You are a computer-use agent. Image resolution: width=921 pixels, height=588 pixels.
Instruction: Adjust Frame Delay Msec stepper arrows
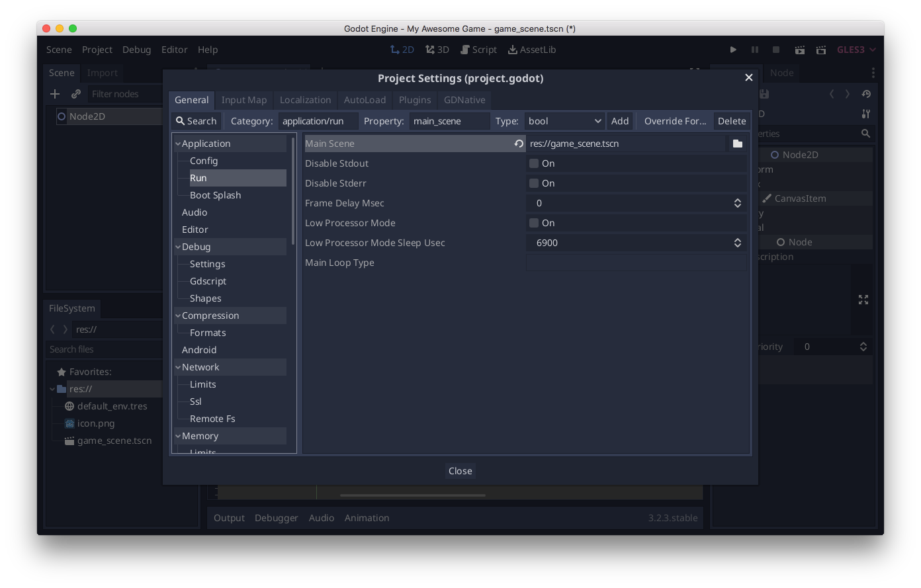click(738, 203)
